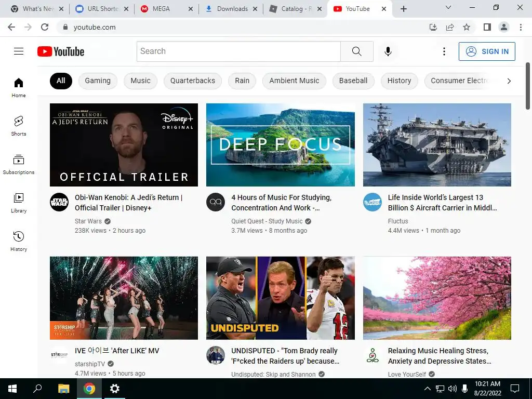The height and width of the screenshot is (399, 532).
Task: Open taskbar volume control
Action: click(x=452, y=389)
